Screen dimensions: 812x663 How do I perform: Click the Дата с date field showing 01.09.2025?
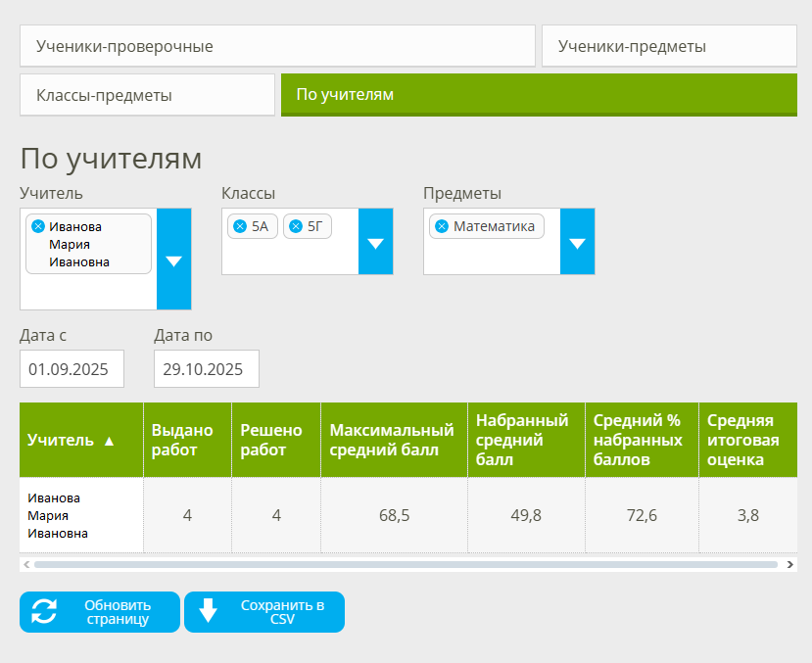click(73, 368)
